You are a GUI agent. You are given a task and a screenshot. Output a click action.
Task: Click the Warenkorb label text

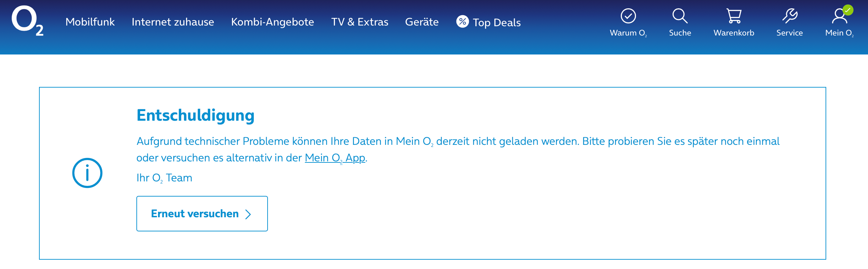(734, 33)
